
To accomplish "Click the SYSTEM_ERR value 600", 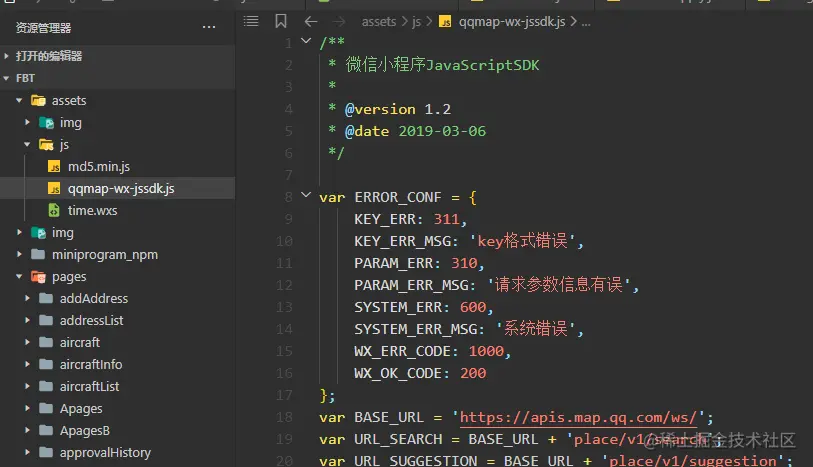I will click(473, 307).
